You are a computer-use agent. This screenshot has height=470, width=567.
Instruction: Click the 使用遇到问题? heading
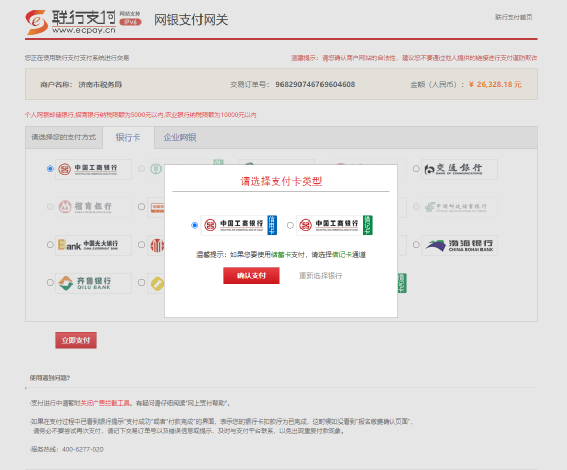pos(50,378)
